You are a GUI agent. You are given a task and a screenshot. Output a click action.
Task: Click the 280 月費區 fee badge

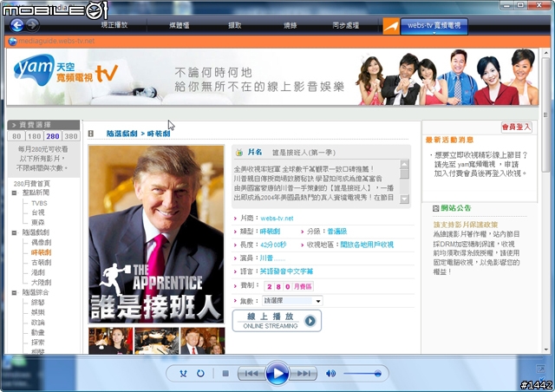coord(289,286)
